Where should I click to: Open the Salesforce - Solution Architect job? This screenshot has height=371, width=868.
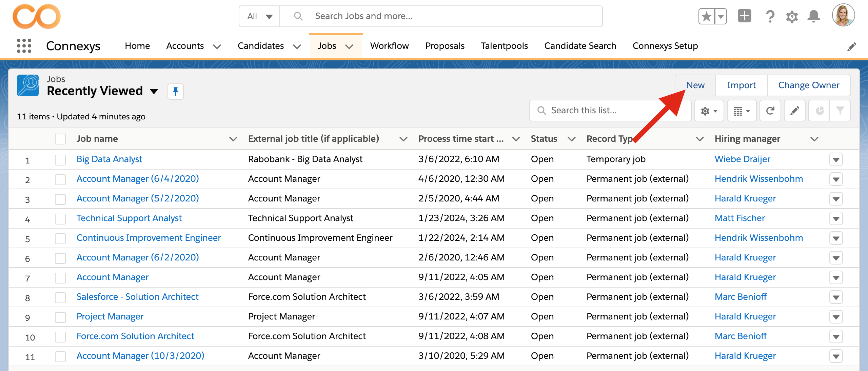coord(137,297)
